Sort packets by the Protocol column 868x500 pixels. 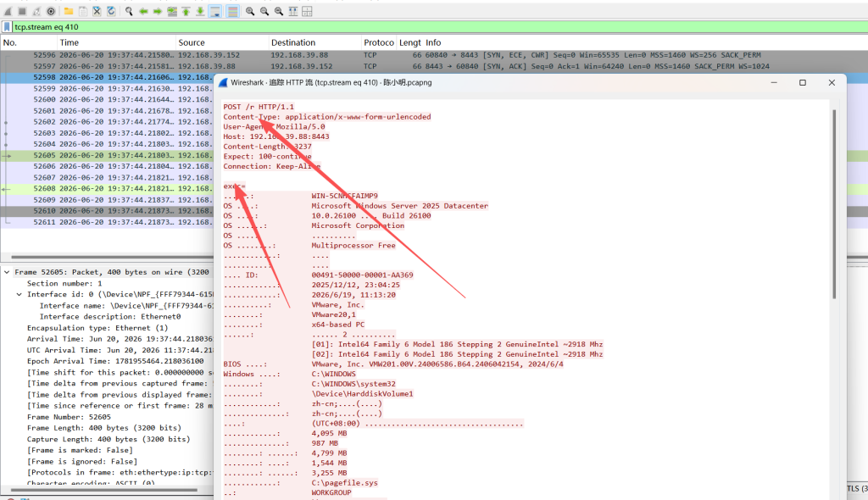click(378, 42)
